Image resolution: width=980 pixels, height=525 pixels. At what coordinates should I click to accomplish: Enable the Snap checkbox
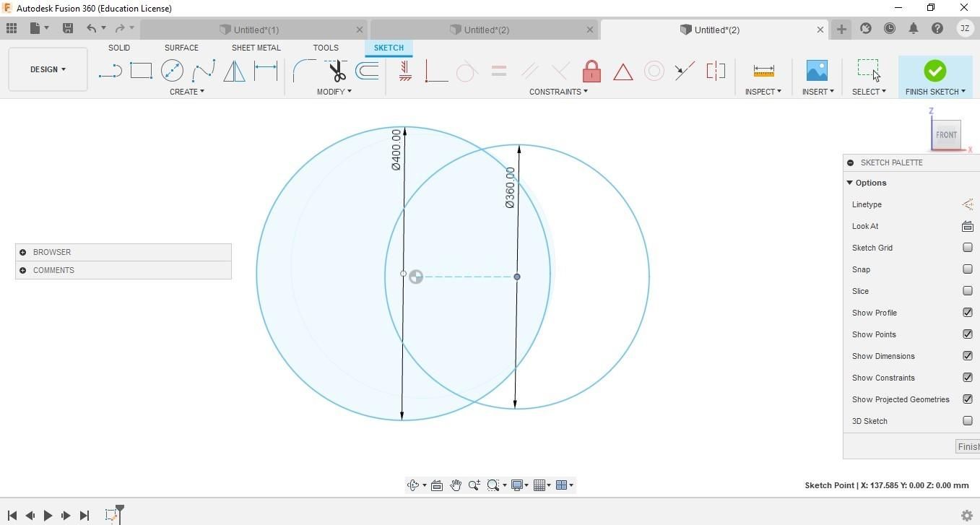click(x=968, y=269)
